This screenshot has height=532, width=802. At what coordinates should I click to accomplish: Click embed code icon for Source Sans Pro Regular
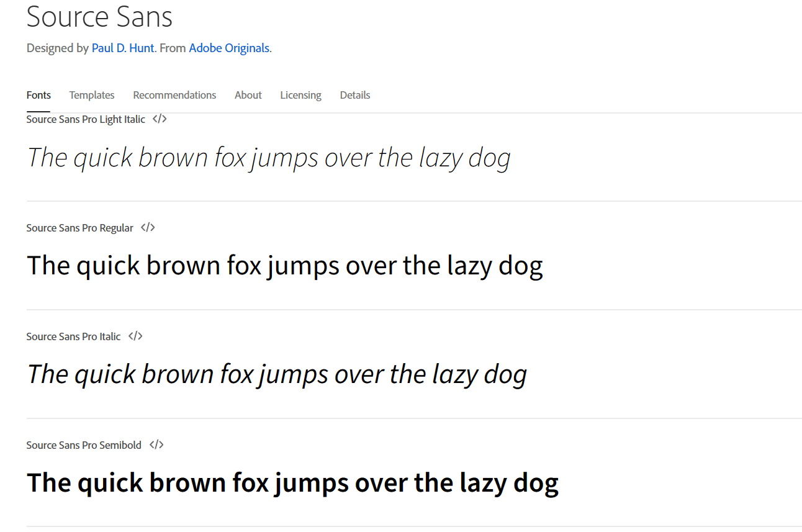(148, 228)
